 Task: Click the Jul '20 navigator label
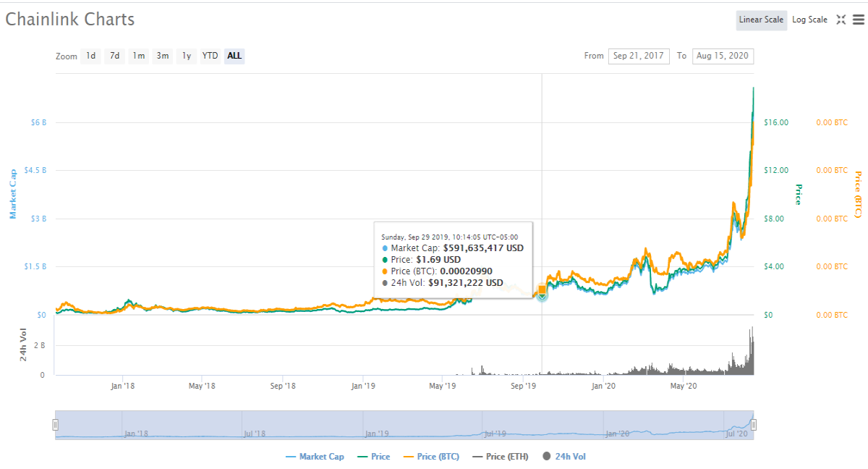736,434
